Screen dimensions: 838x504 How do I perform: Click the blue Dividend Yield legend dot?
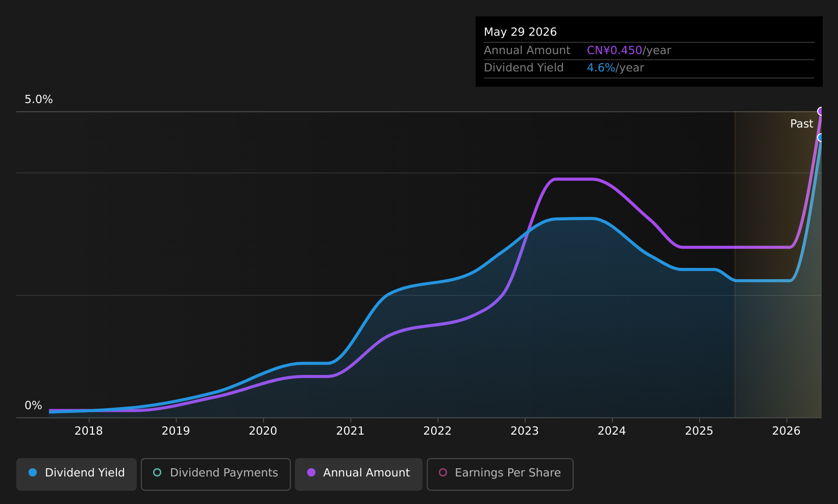coord(33,472)
